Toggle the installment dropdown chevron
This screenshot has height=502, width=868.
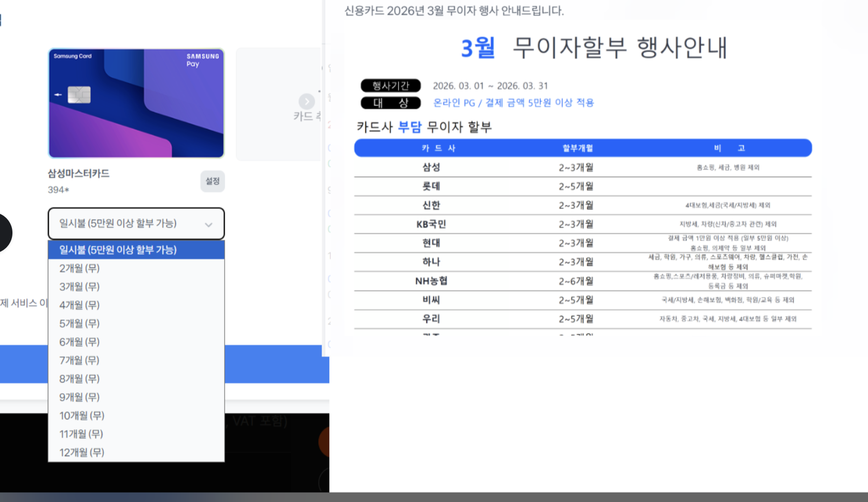tap(208, 225)
